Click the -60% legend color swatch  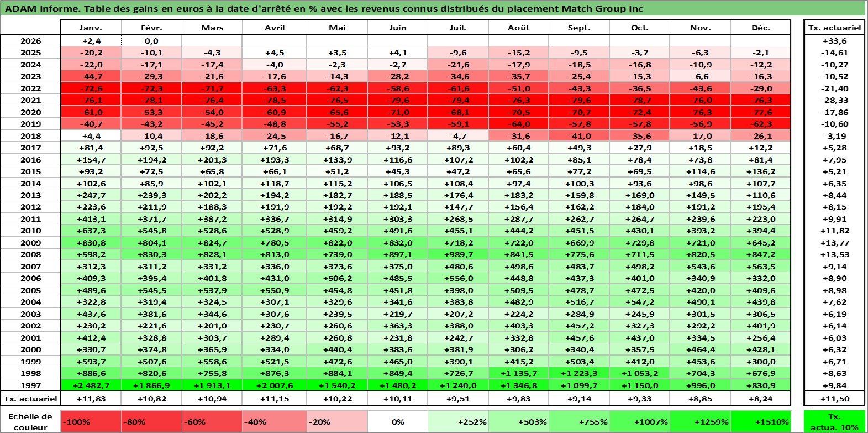point(213,422)
